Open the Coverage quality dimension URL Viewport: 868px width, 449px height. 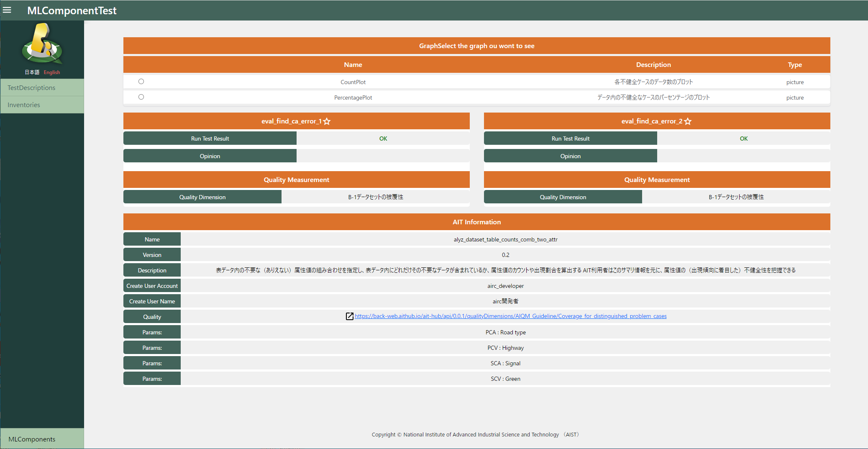tap(510, 316)
